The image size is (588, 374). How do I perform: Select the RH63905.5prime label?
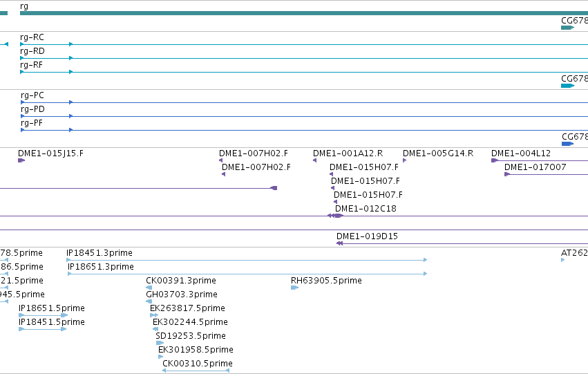(x=326, y=281)
